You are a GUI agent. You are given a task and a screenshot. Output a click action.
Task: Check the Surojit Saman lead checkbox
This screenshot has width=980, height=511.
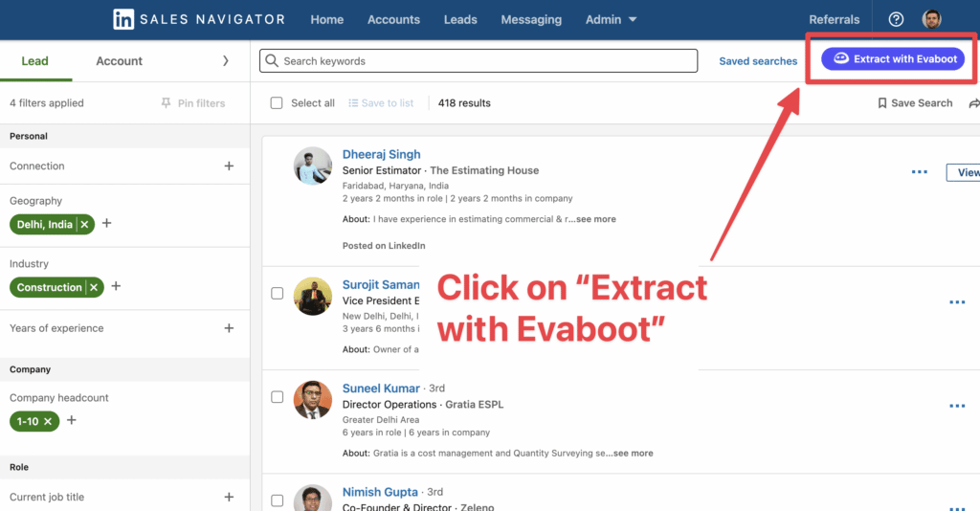point(277,293)
